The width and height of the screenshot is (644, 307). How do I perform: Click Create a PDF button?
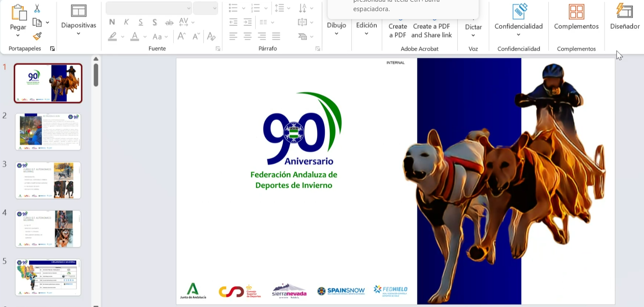(x=398, y=30)
